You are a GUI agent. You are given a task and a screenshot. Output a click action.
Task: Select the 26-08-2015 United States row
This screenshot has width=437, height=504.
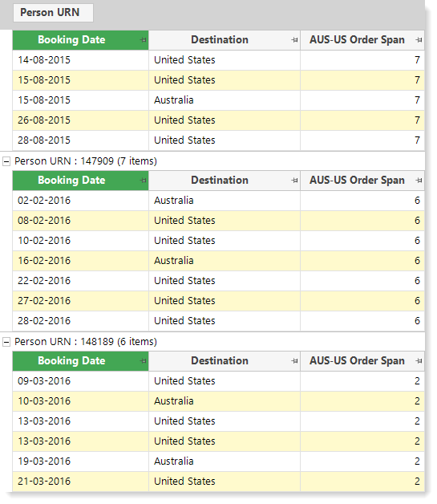coord(218,120)
